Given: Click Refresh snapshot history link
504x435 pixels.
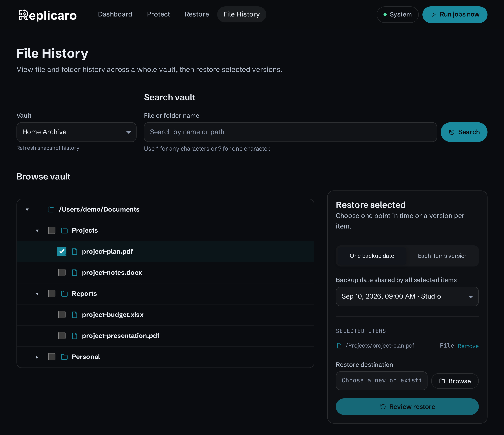Looking at the screenshot, I should pos(48,148).
